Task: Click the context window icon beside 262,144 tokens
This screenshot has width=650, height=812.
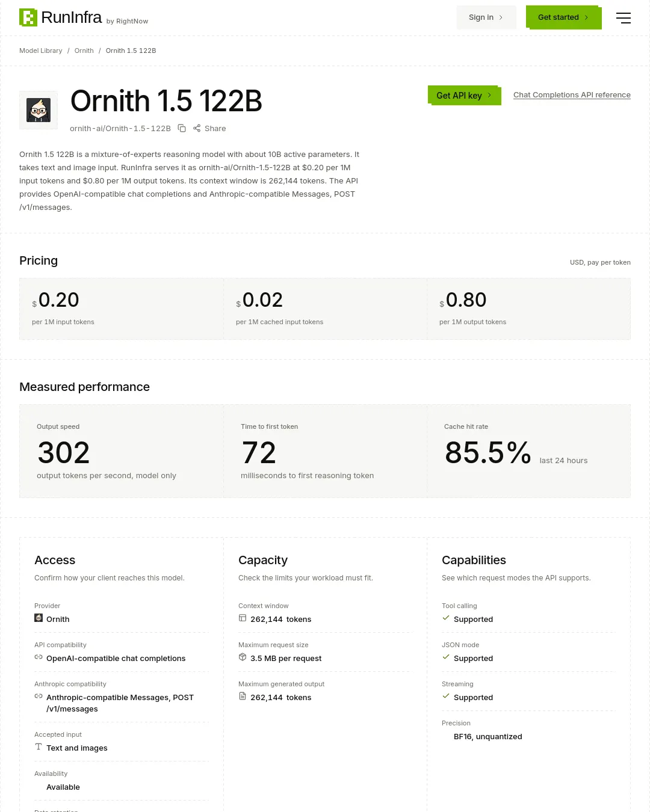Action: (243, 618)
